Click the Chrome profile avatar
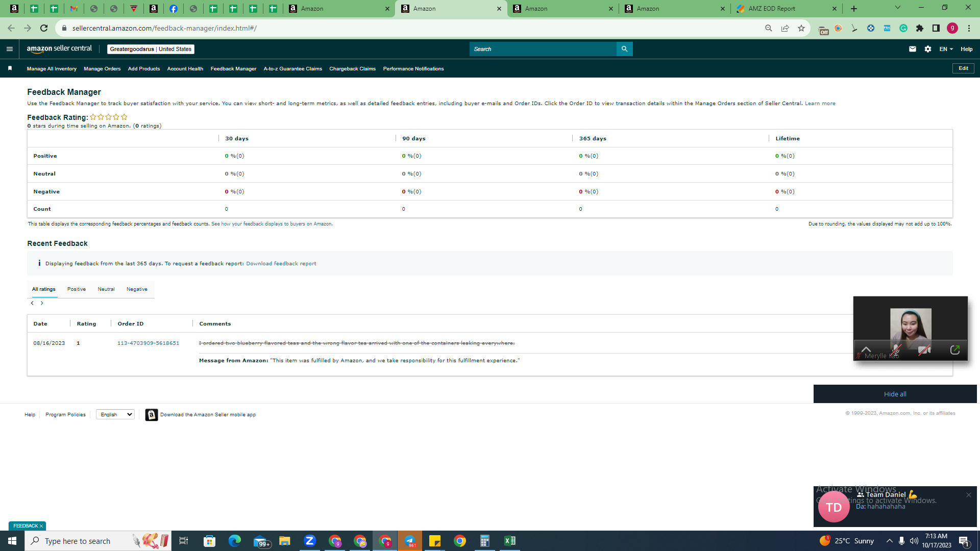The width and height of the screenshot is (980, 551). (952, 28)
